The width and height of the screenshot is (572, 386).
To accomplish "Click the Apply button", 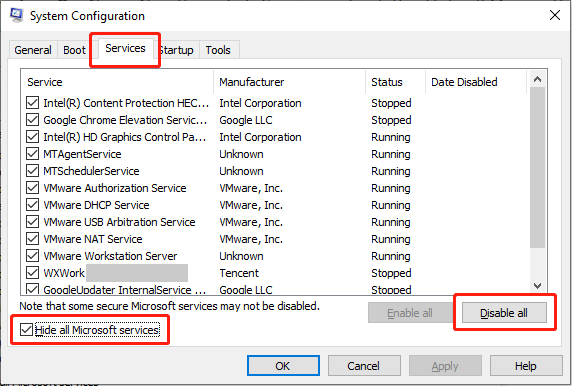I will coord(445,366).
